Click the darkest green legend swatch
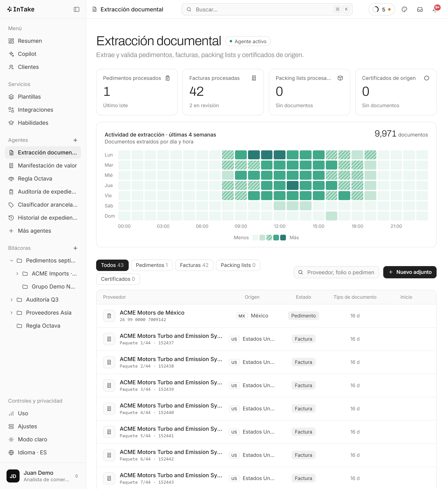The height and width of the screenshot is (489, 448). tap(283, 237)
